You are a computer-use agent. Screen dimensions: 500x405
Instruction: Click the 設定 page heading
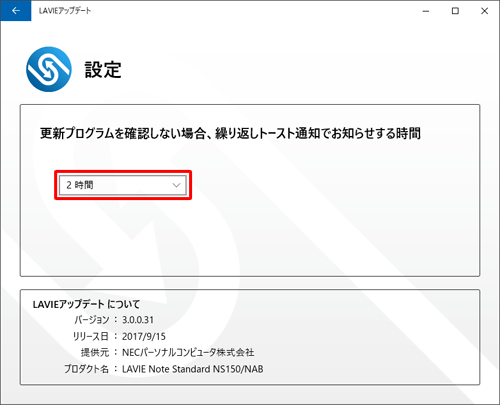(103, 70)
